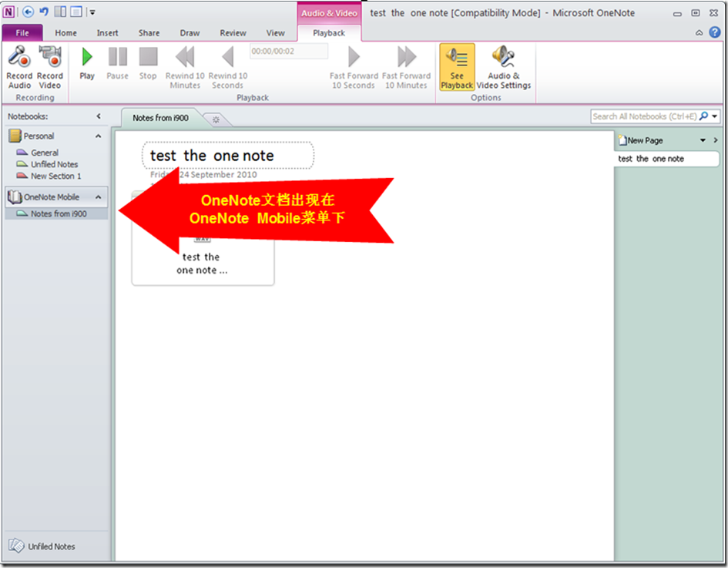Toggle the See Playback option
Screen dimensions: 728x568
pos(457,67)
